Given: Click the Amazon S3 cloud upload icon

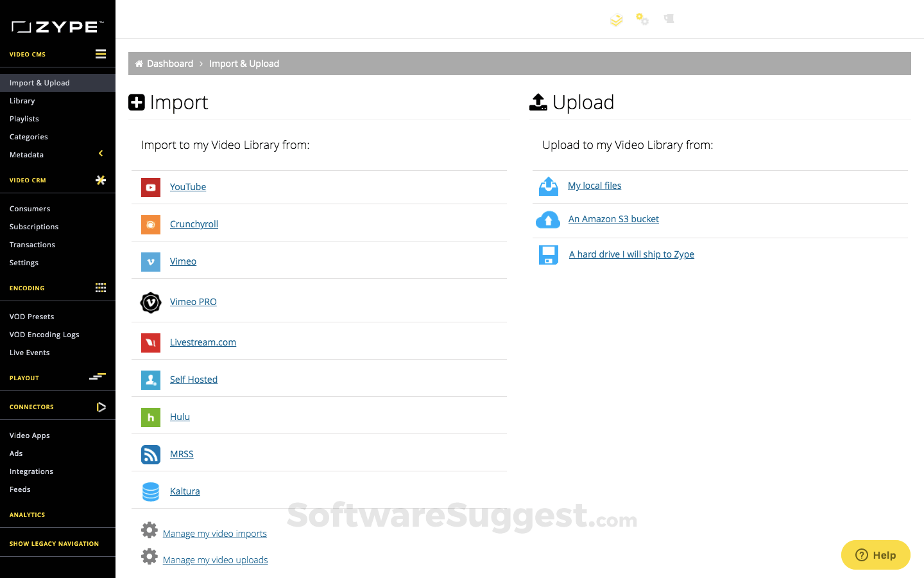Looking at the screenshot, I should click(548, 220).
